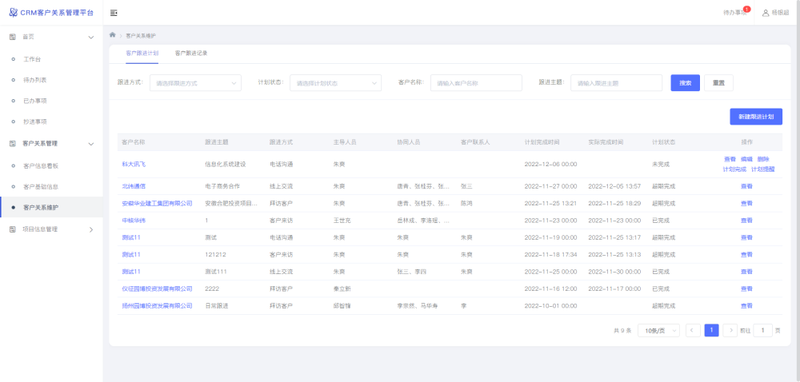Click the 客户名称 column header

click(133, 142)
